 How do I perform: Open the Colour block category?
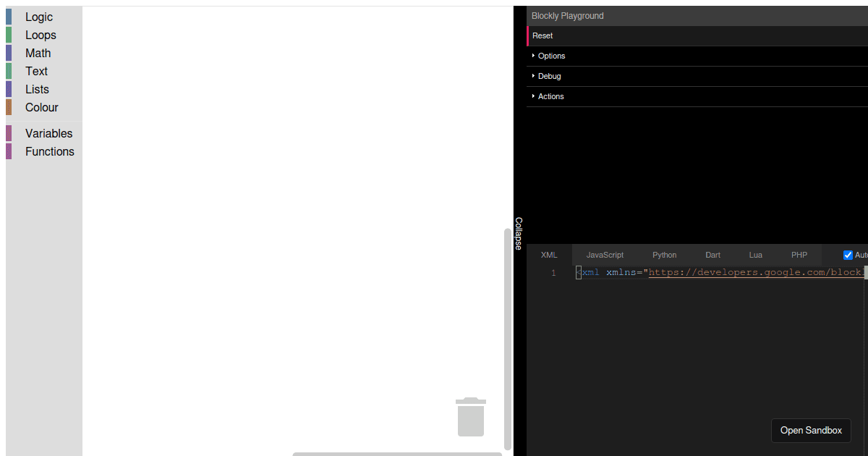point(41,107)
